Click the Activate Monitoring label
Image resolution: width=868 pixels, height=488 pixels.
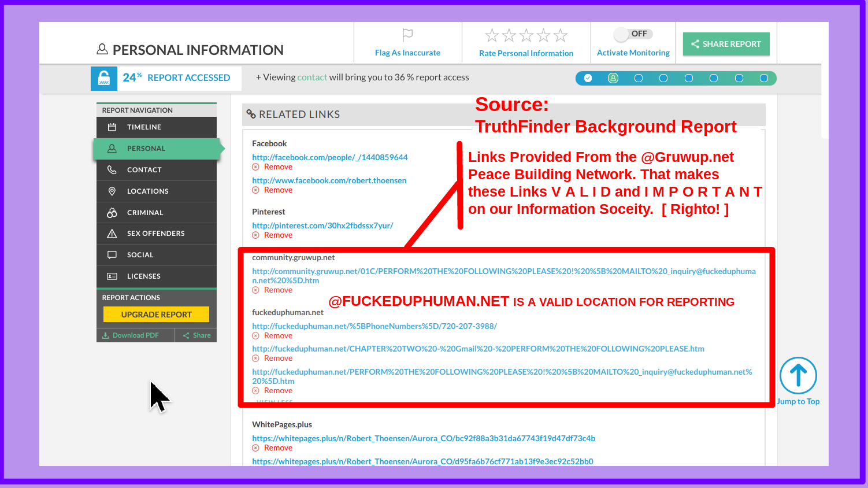(633, 53)
